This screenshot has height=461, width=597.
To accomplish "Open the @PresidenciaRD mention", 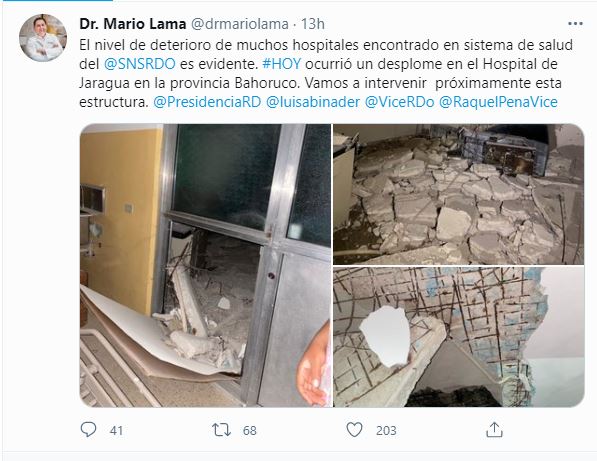I will tap(207, 102).
